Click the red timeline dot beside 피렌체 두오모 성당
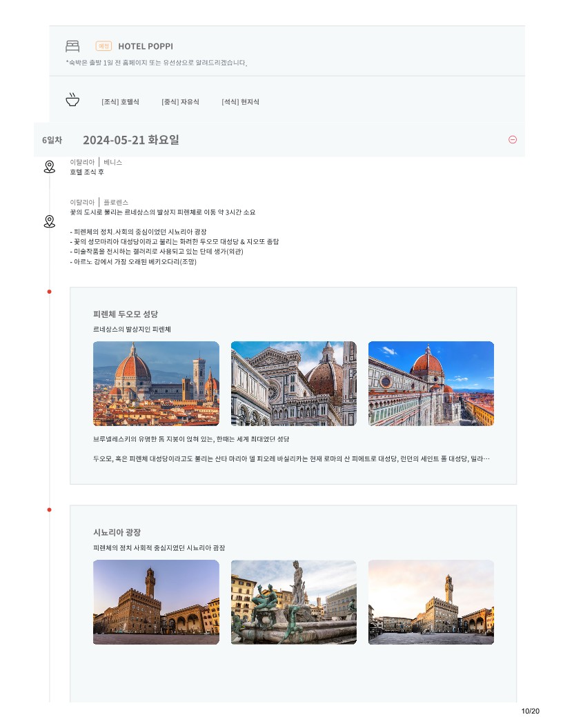 pos(49,292)
